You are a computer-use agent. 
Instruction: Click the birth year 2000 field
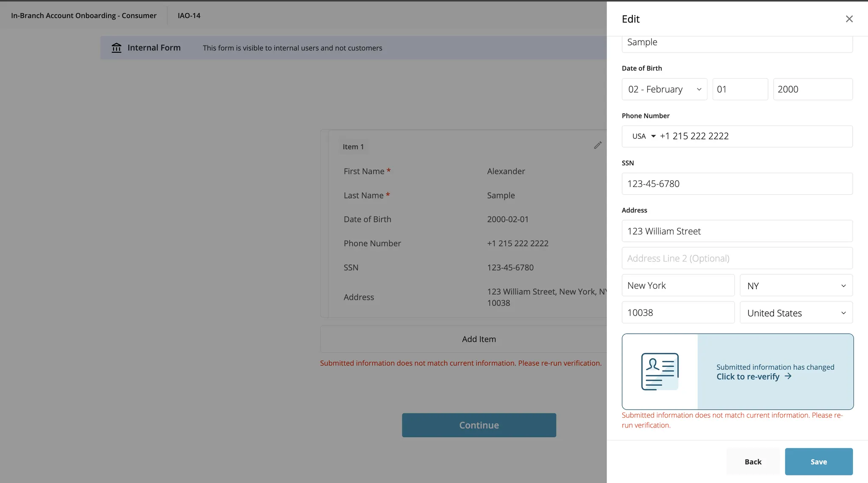click(x=812, y=89)
